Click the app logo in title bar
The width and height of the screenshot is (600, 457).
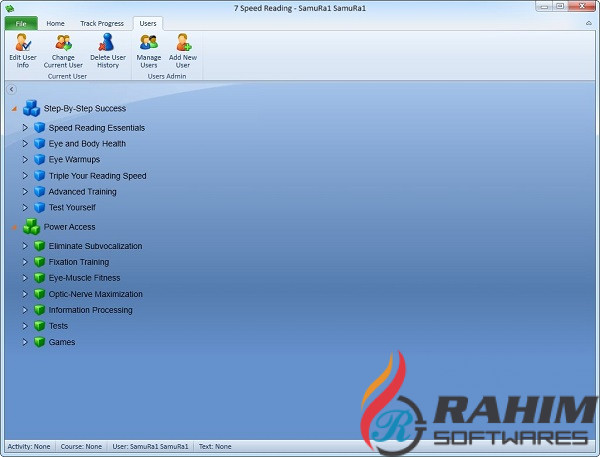coord(10,8)
